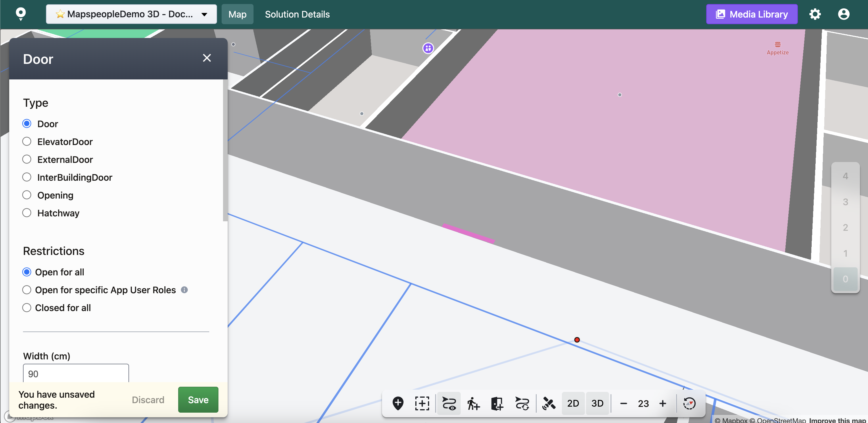Click the regenerate route network icon

click(522, 403)
